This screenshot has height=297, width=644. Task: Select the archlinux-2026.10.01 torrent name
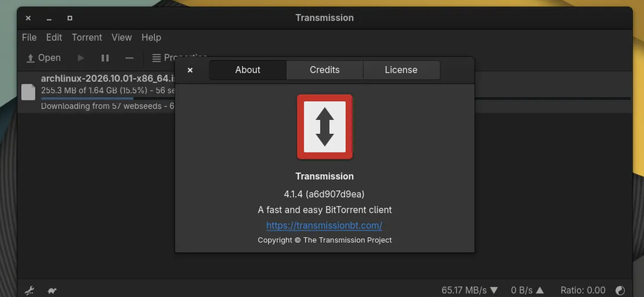tap(108, 79)
